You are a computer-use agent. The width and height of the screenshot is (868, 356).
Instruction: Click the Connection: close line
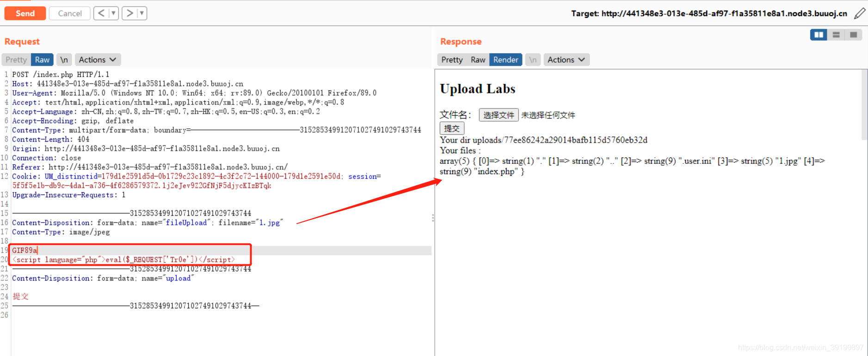[46, 158]
